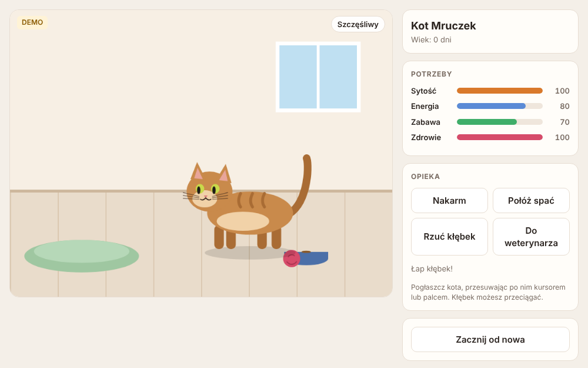The width and height of the screenshot is (588, 368).
Task: Click the Kot Mruczek name heading
Action: tap(443, 25)
